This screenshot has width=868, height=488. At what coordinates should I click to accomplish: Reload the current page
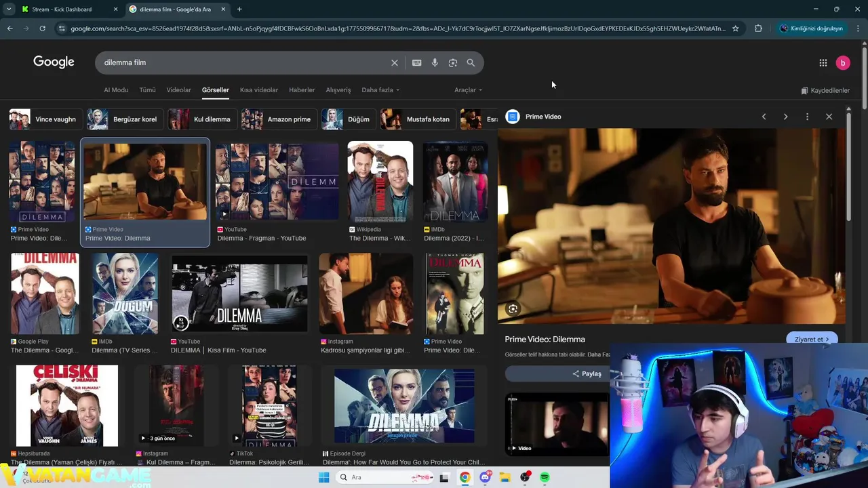point(42,28)
